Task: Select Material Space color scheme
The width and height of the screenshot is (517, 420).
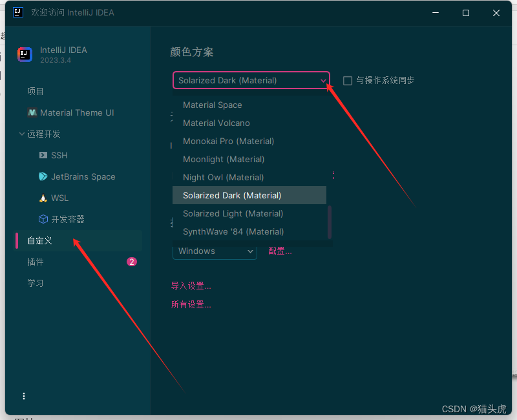Action: [249, 105]
